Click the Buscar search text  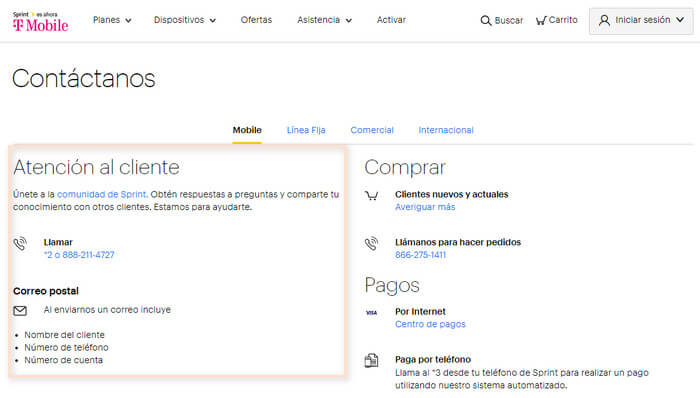508,21
